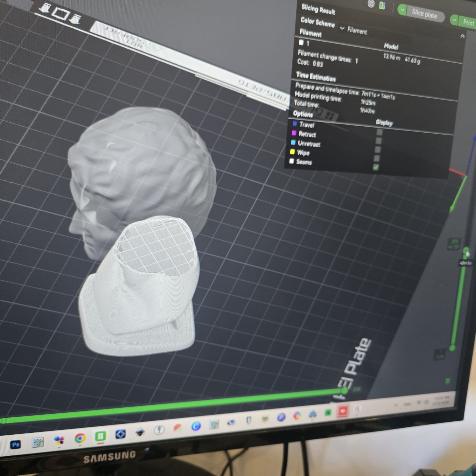Open Photoshop from the taskbar
Viewport: 476px width, 476px height.
[x=16, y=444]
